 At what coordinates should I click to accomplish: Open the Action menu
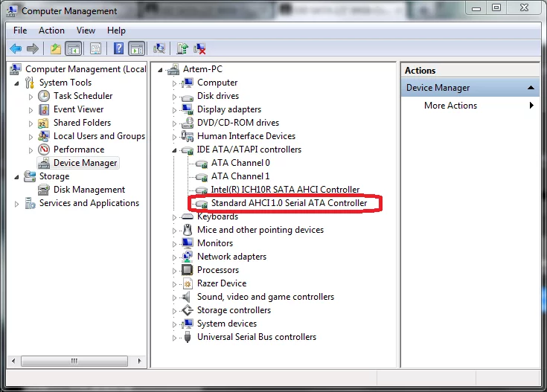tap(51, 30)
